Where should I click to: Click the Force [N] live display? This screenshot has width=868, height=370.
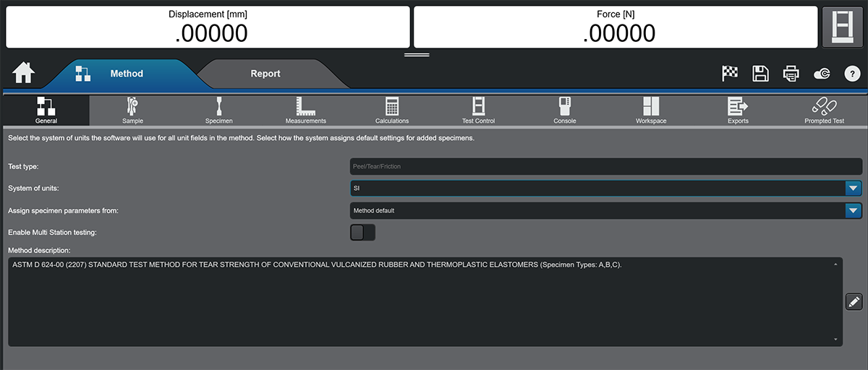click(616, 27)
